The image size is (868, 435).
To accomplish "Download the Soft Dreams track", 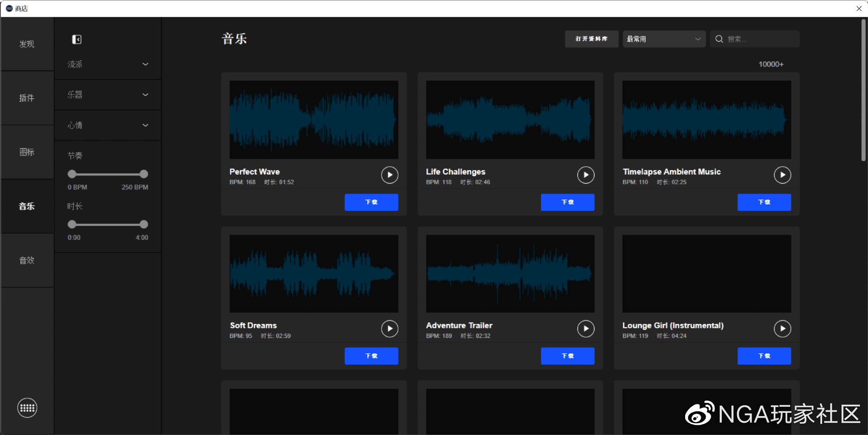I will pyautogui.click(x=371, y=356).
